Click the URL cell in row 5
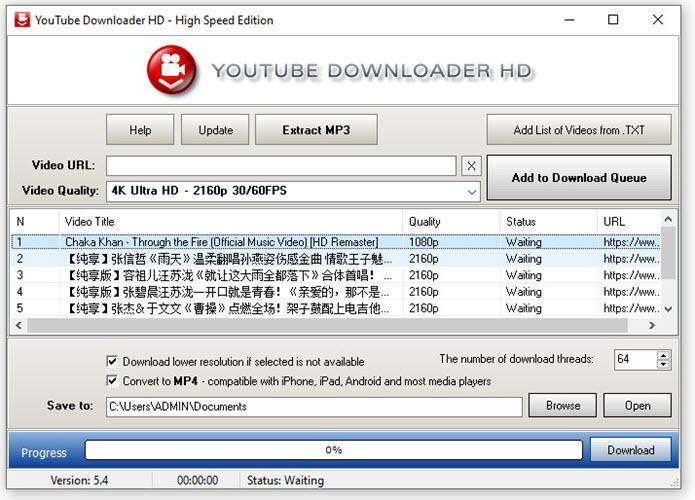 point(631,308)
